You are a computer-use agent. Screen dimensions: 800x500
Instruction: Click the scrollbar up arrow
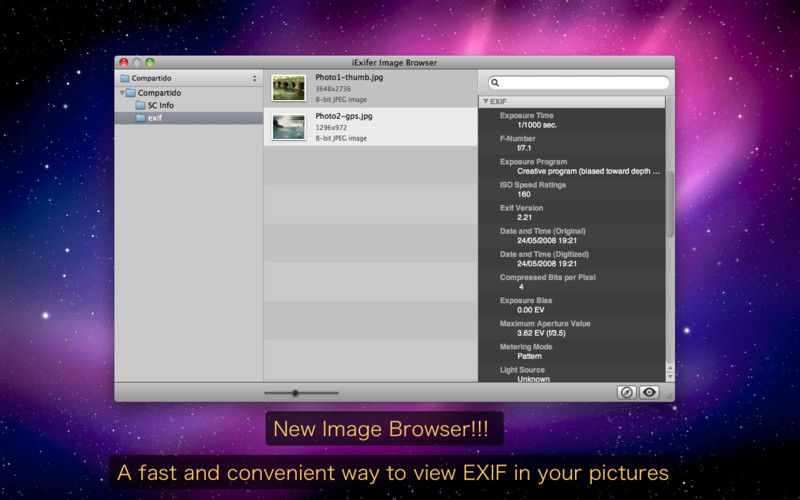670,368
